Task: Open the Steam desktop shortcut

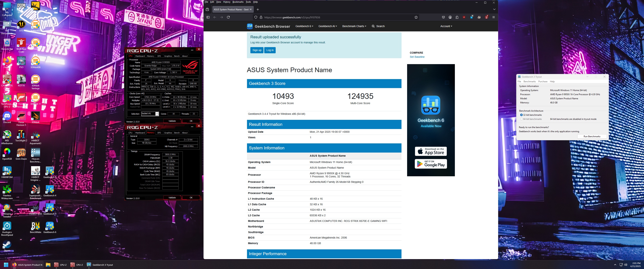Action: (7, 246)
